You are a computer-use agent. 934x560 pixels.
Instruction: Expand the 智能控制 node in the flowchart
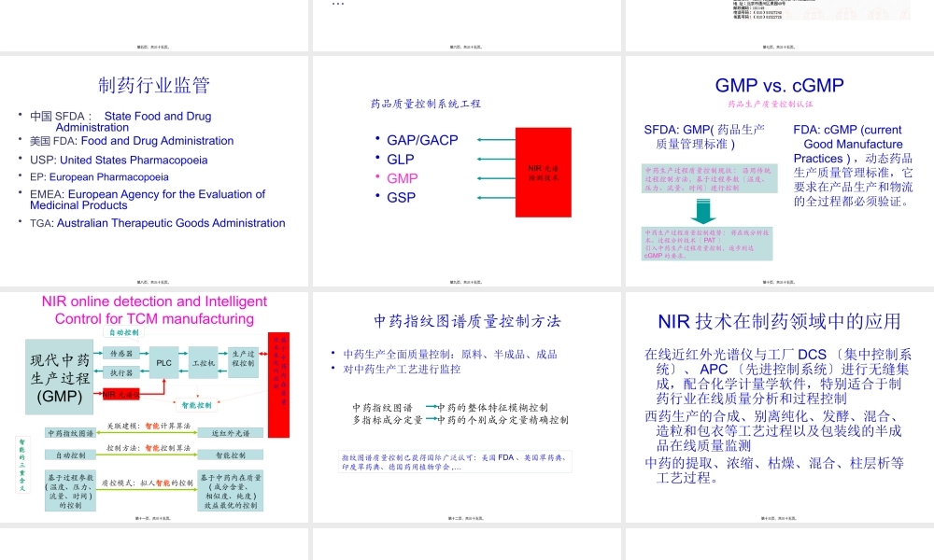[x=196, y=405]
